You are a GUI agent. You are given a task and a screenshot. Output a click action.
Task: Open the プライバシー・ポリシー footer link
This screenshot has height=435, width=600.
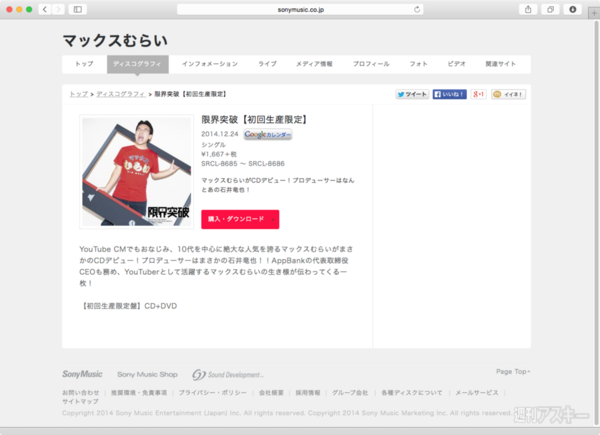(x=213, y=393)
